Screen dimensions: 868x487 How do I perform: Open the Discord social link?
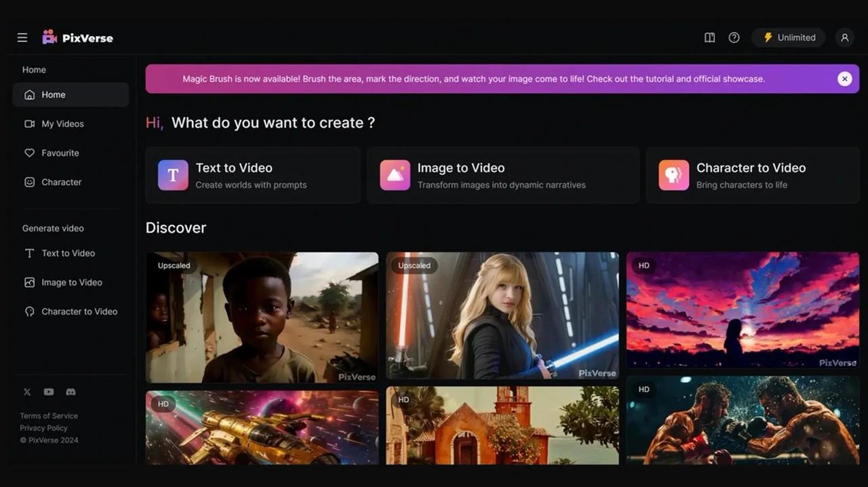(x=71, y=392)
